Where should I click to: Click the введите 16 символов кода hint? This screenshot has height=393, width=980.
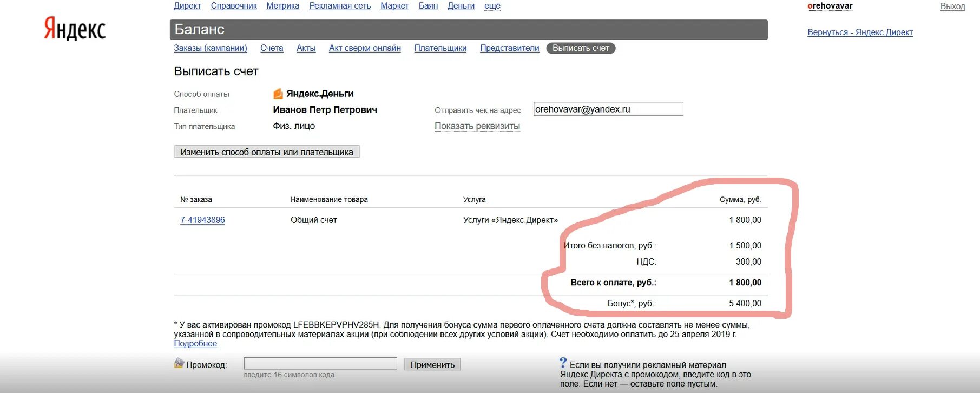[x=289, y=375]
